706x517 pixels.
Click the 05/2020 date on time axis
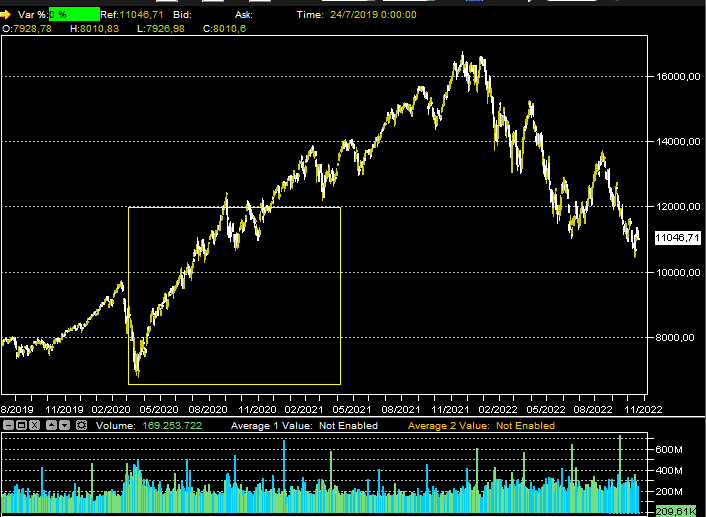(156, 409)
